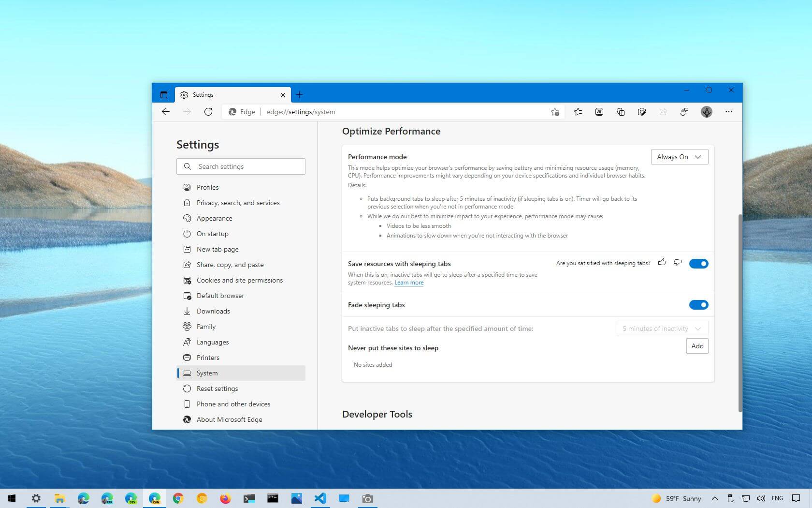This screenshot has height=508, width=812.
Task: Switch to Reset settings section
Action: tap(217, 388)
